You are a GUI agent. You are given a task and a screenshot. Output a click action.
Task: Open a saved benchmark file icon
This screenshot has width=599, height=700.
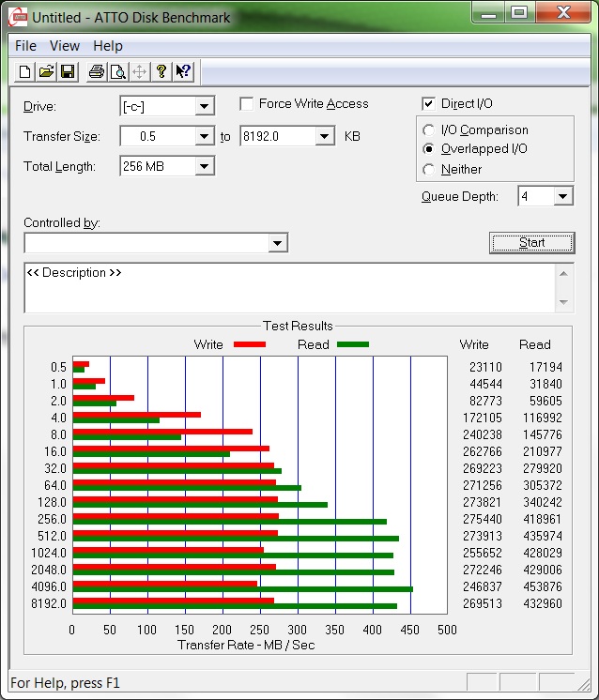click(x=46, y=71)
